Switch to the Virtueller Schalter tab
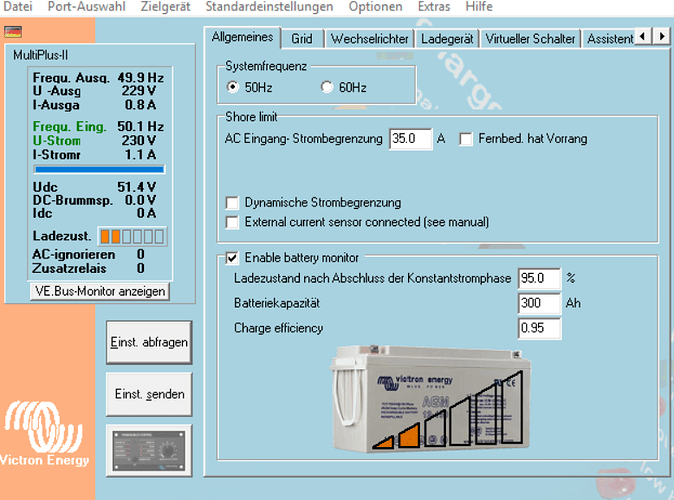Image resolution: width=674 pixels, height=500 pixels. 530,39
